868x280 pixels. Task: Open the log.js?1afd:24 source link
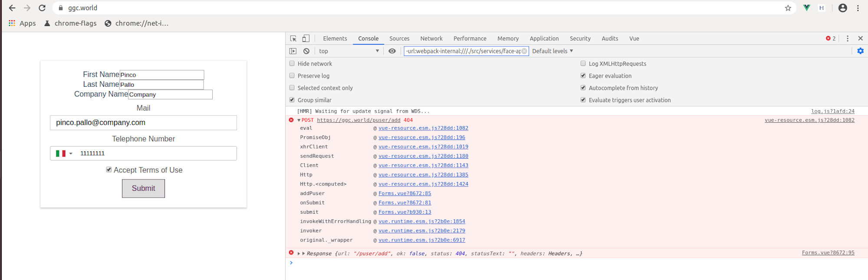point(833,111)
